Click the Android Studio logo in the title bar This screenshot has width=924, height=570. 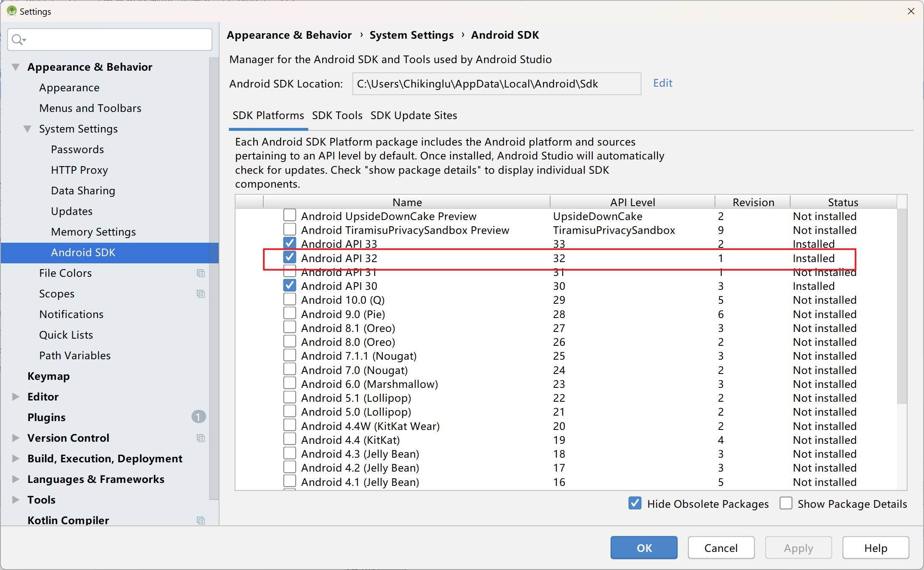click(x=12, y=11)
